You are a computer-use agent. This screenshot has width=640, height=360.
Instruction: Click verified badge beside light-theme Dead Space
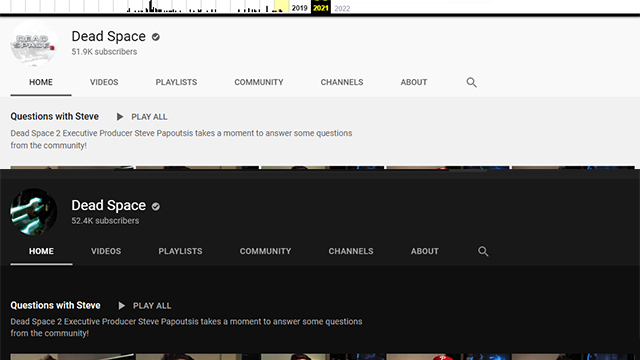click(156, 37)
